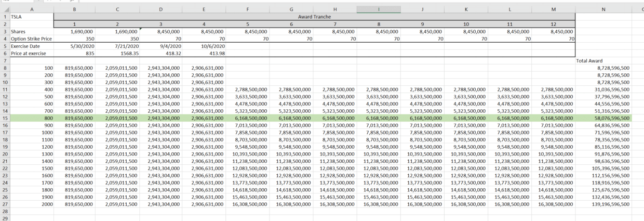Select 1,690,000 shares in column B
Screen dimensions: 644x221
[74, 31]
